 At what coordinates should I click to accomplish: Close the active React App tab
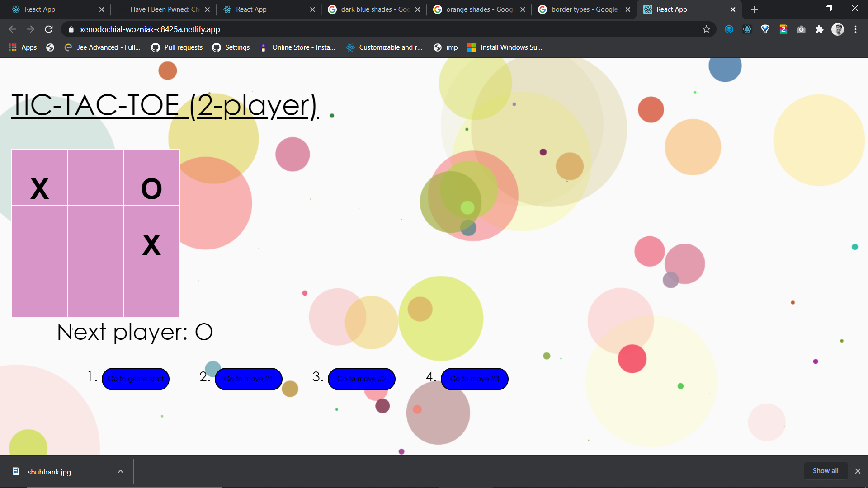tap(733, 9)
